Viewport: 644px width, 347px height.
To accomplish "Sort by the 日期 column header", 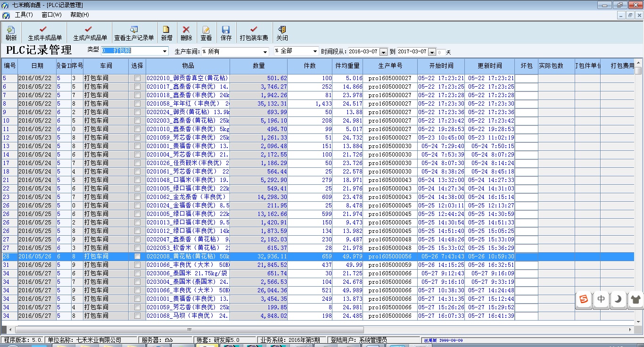I will click(x=37, y=66).
